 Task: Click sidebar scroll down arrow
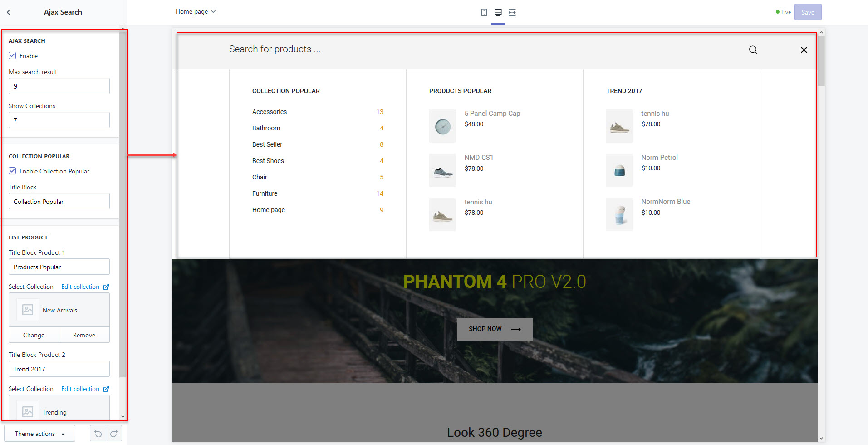123,417
